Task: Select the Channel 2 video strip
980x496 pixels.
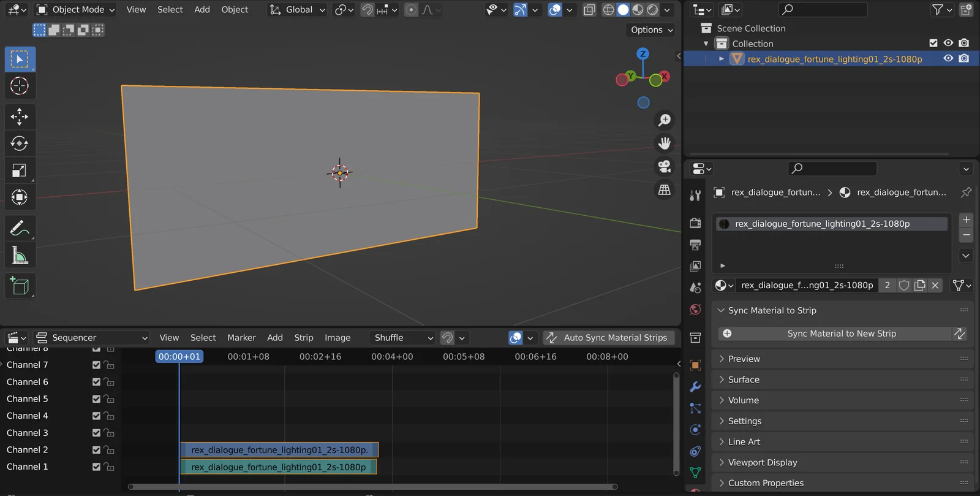Action: 279,450
